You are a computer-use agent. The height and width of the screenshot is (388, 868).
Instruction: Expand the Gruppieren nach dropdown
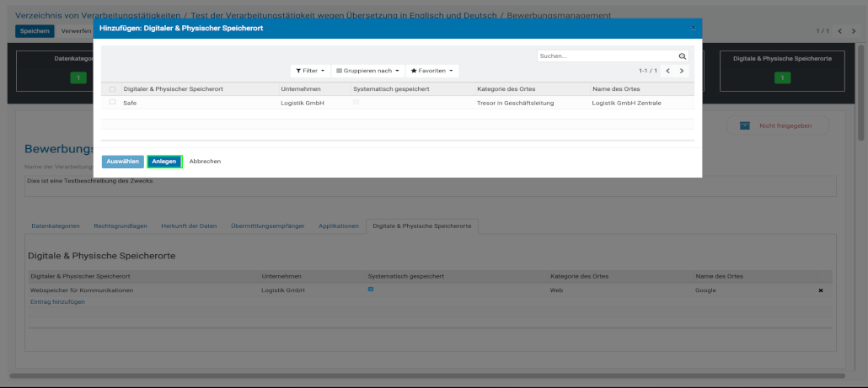coord(367,71)
